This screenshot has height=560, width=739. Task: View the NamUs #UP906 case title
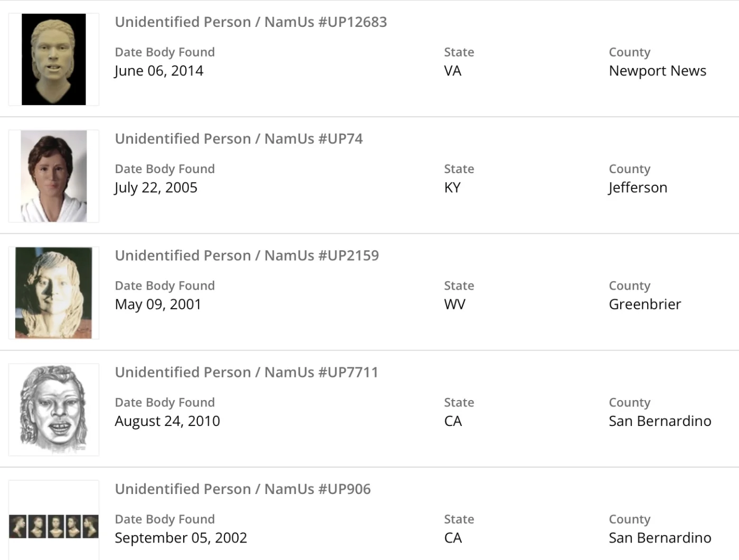243,489
